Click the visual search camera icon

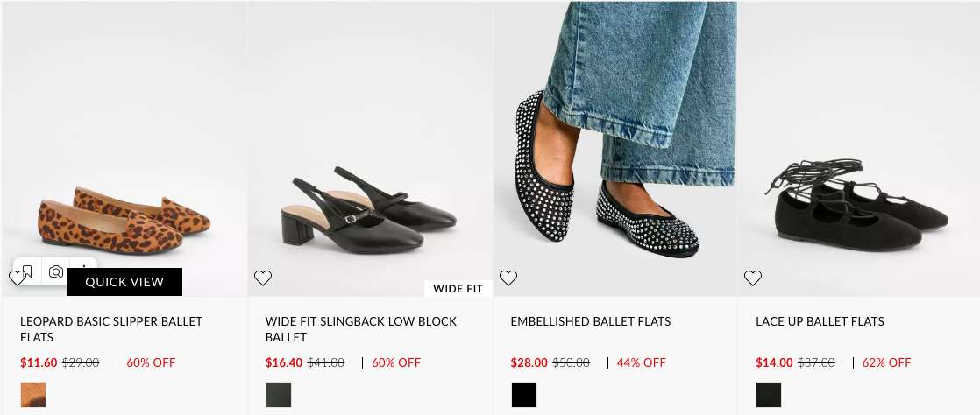coord(56,271)
